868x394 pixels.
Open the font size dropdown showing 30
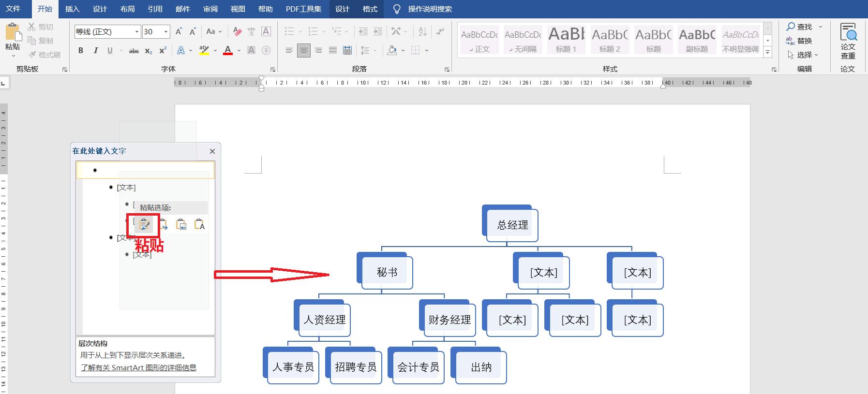click(166, 31)
